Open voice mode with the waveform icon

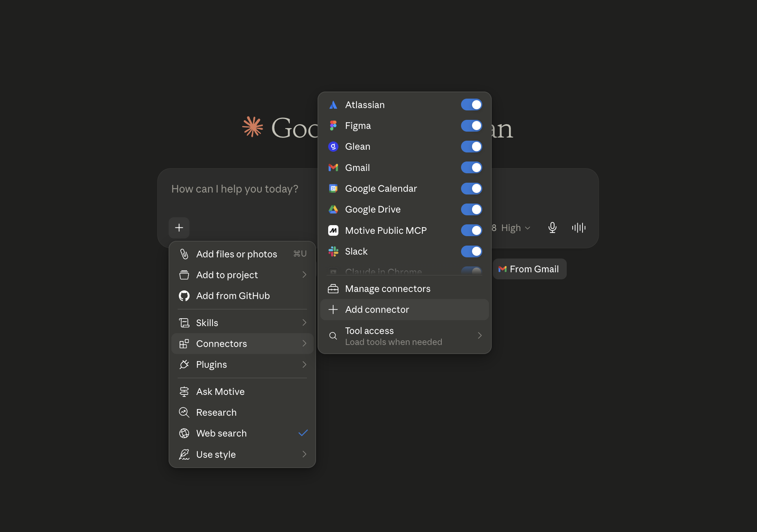pyautogui.click(x=579, y=228)
